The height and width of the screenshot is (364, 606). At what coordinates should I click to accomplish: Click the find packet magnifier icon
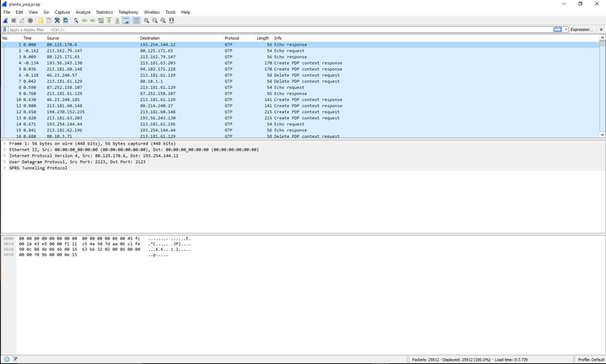(76, 21)
